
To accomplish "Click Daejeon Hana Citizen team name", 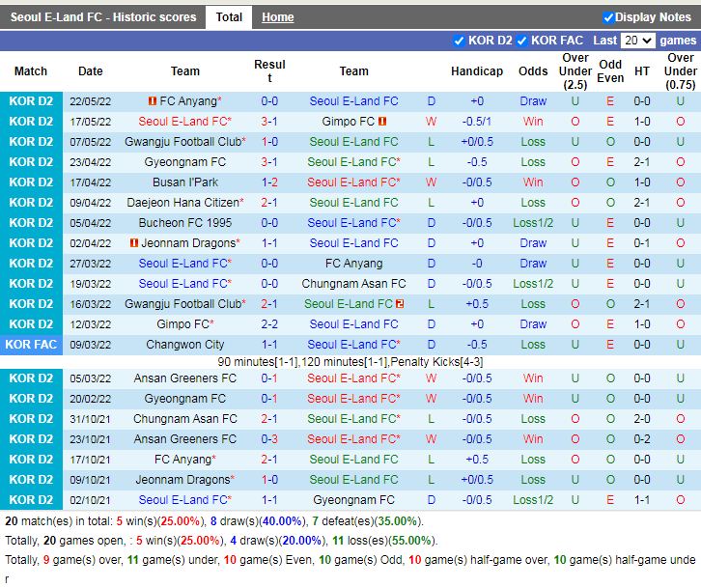I will click(181, 203).
